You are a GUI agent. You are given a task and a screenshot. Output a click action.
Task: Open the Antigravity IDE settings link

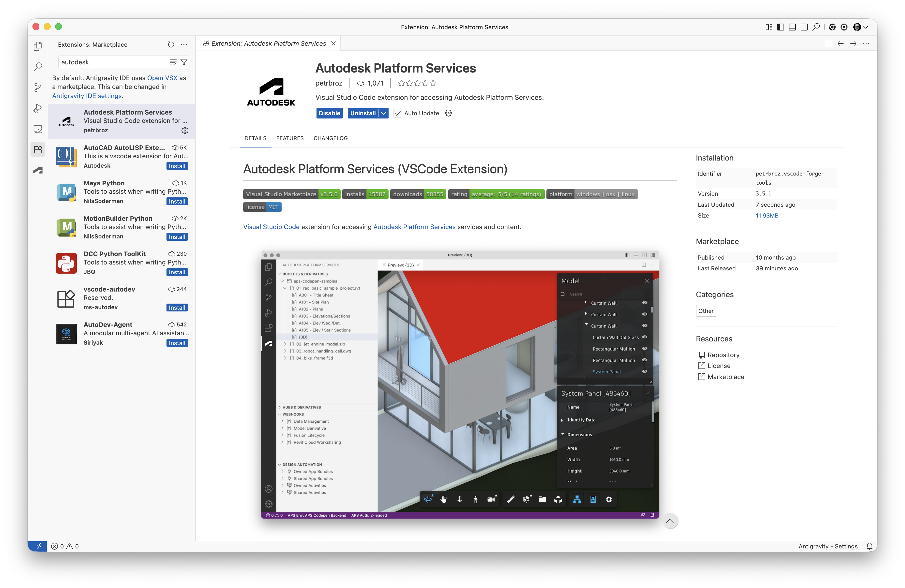point(87,96)
